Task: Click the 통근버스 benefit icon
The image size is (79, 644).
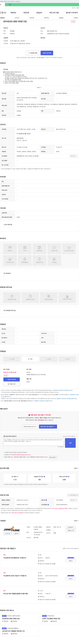Action: [10, 249]
